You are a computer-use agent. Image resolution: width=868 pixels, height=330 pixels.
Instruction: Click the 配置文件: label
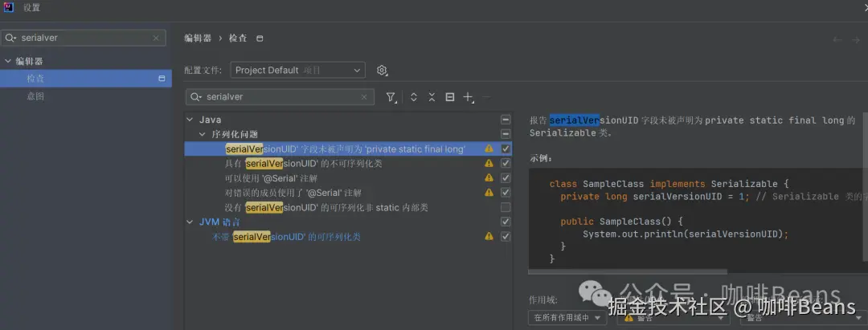[203, 70]
